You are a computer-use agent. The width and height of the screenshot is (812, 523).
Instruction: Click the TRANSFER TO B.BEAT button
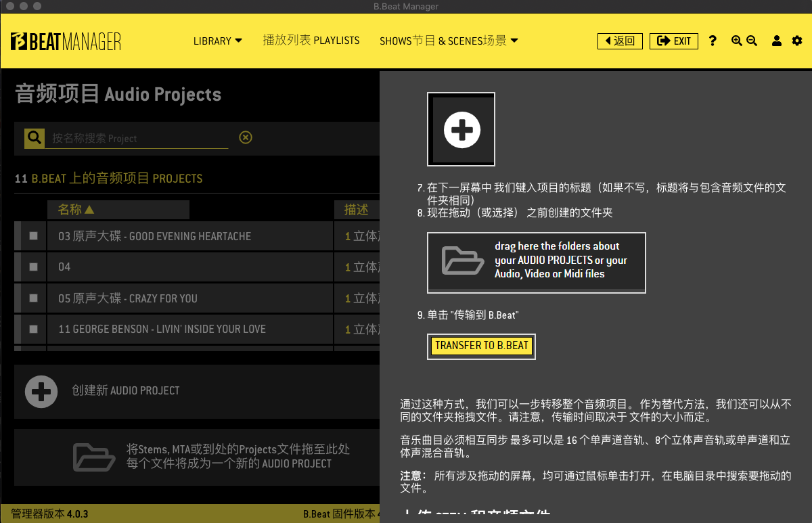click(482, 346)
